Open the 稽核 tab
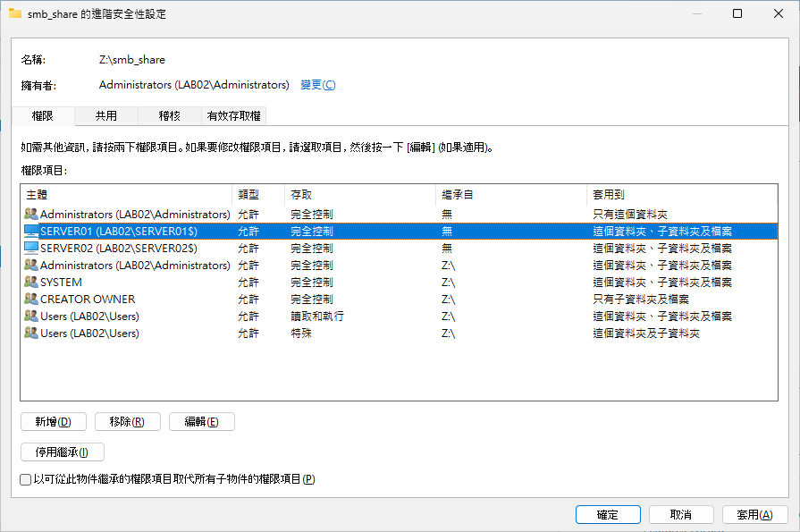Viewport: 800px width, 532px height. 170,116
